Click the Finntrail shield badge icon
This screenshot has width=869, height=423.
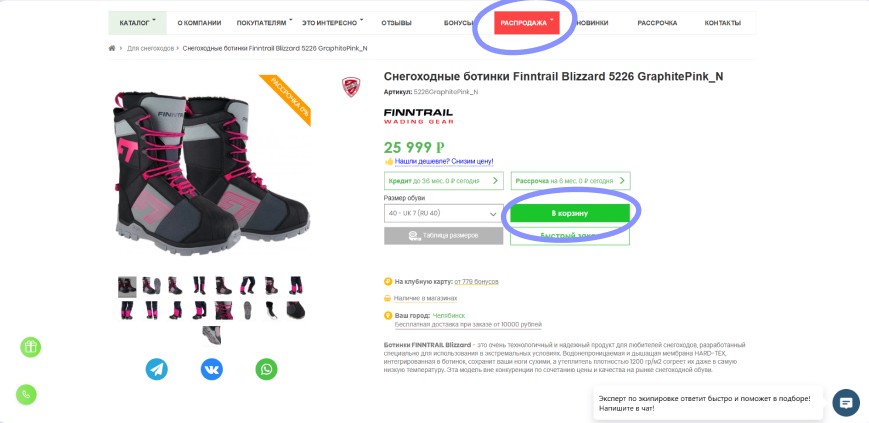coord(350,87)
